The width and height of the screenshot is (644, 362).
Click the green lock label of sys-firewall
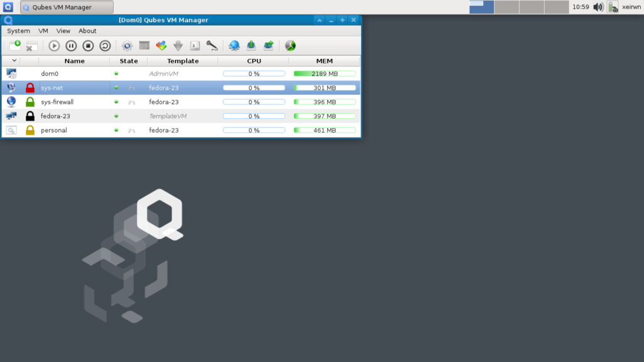coord(30,101)
